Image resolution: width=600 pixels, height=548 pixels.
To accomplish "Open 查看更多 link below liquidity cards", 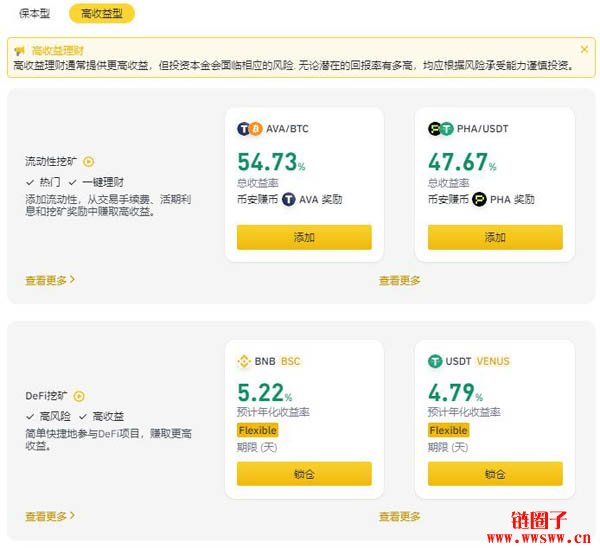I will (x=399, y=281).
